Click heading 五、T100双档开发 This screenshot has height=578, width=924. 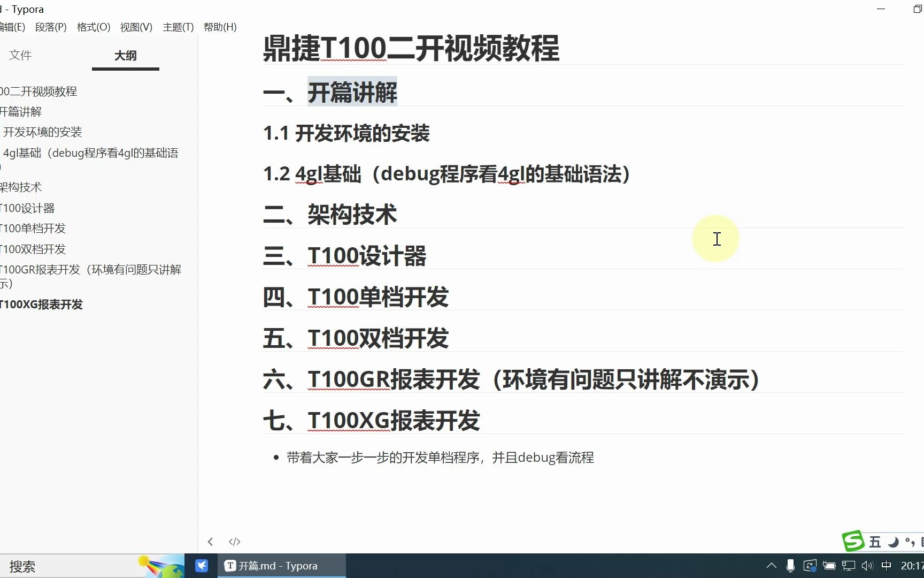point(356,338)
